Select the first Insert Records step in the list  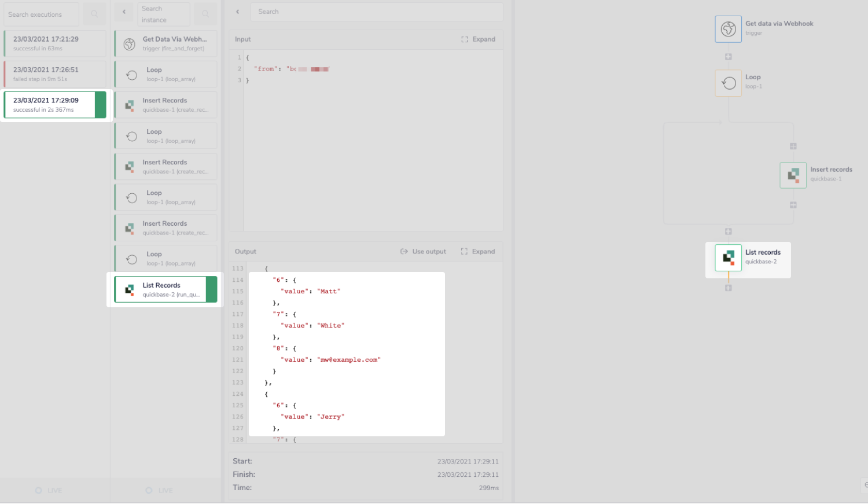[x=165, y=104]
